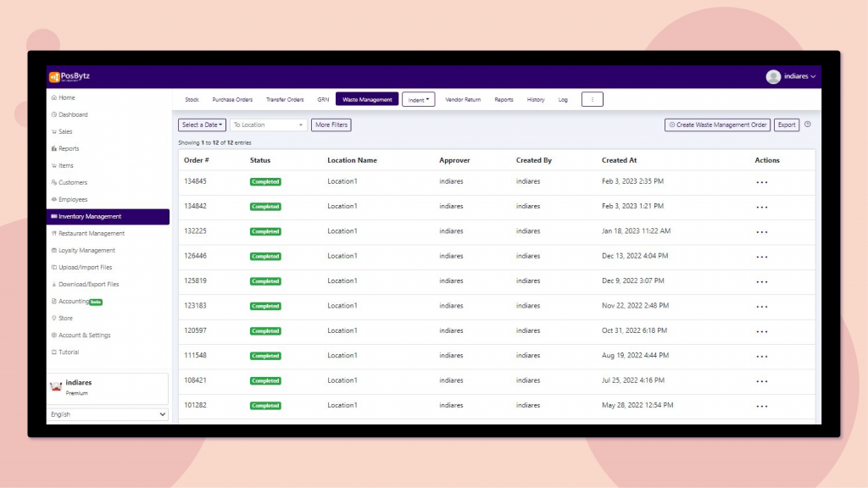Expand the To Location filter dropdown
868x488 pixels.
(x=268, y=124)
